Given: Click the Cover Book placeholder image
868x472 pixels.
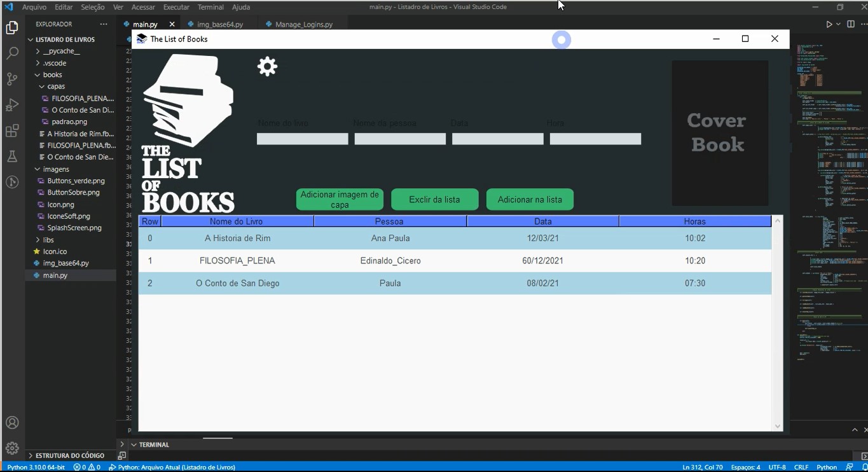Looking at the screenshot, I should tap(720, 133).
